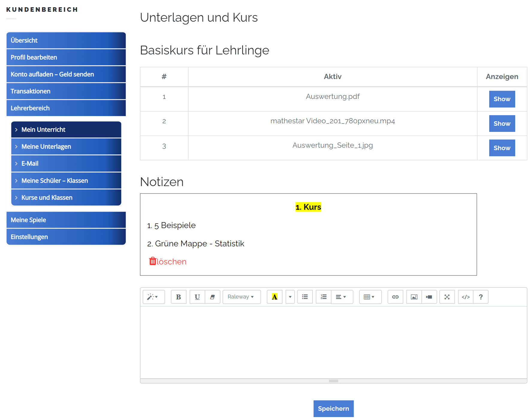Toggle bold formatting in editor toolbar
Screen dimensions: 531x420
point(178,297)
